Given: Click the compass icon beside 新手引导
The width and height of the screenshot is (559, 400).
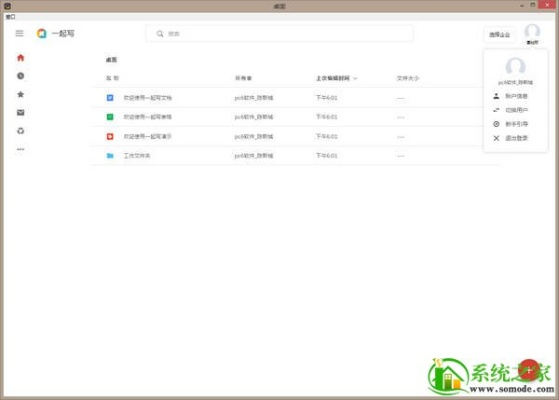Looking at the screenshot, I should [x=496, y=124].
